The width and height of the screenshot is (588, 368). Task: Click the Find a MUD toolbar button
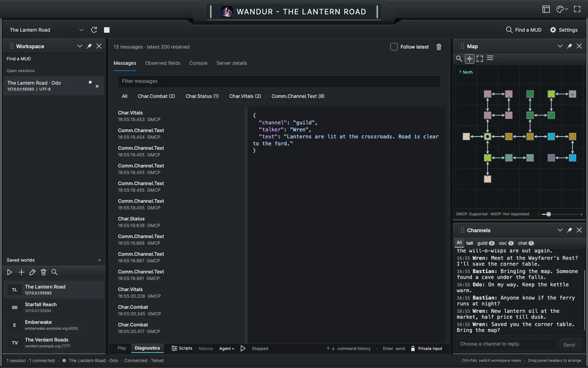point(524,30)
